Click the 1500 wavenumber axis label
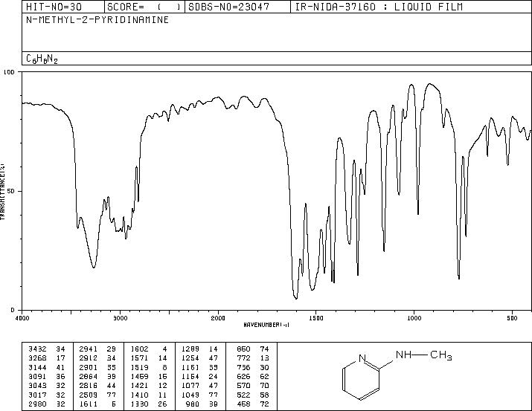Image resolution: width=532 pixels, height=411 pixels. [316, 318]
